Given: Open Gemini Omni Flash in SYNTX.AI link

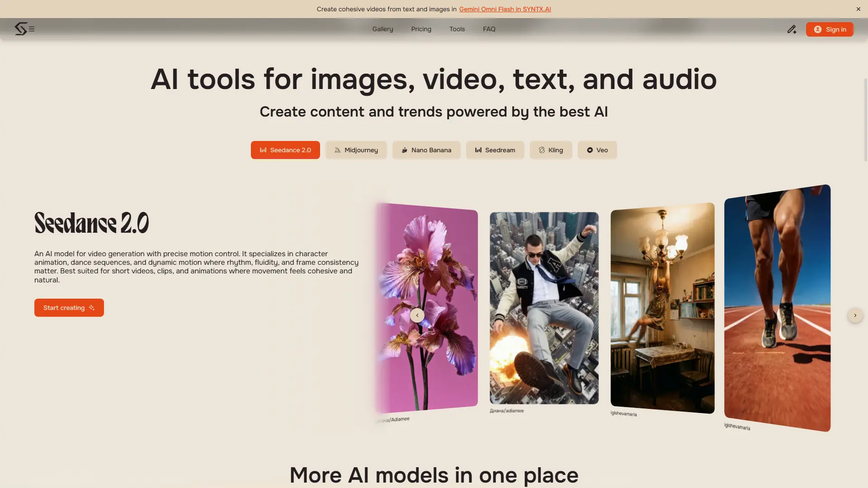Looking at the screenshot, I should [x=505, y=9].
